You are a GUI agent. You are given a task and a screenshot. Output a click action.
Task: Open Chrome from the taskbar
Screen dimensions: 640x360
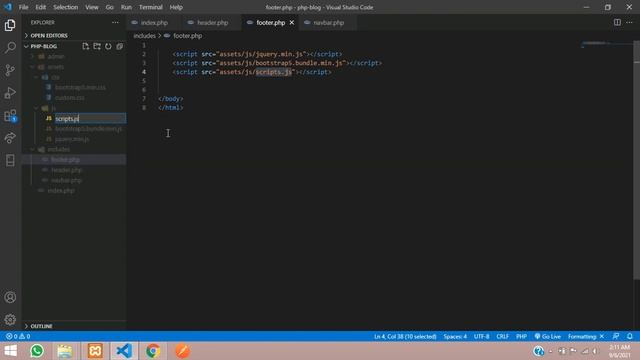pyautogui.click(x=153, y=351)
